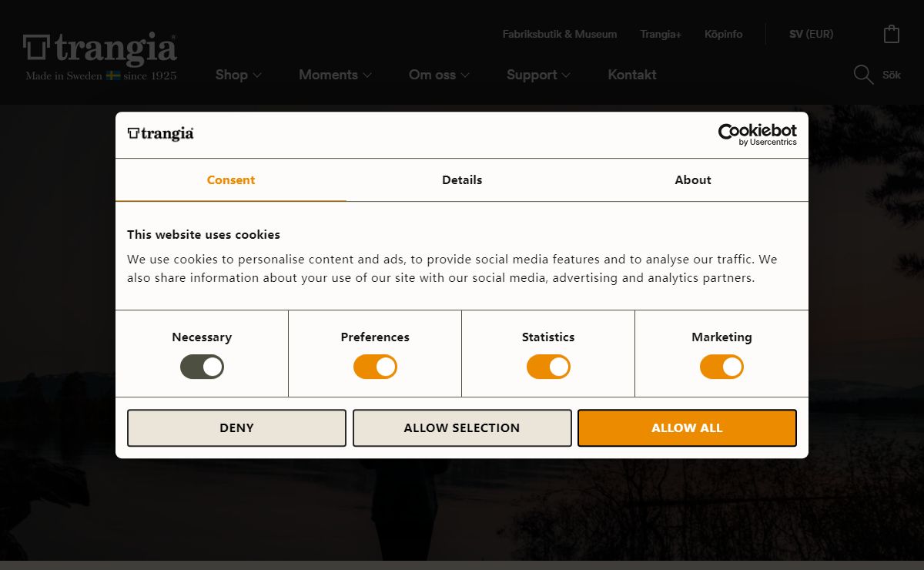The height and width of the screenshot is (570, 924).
Task: Open the Trangia+ link
Action: [x=661, y=34]
